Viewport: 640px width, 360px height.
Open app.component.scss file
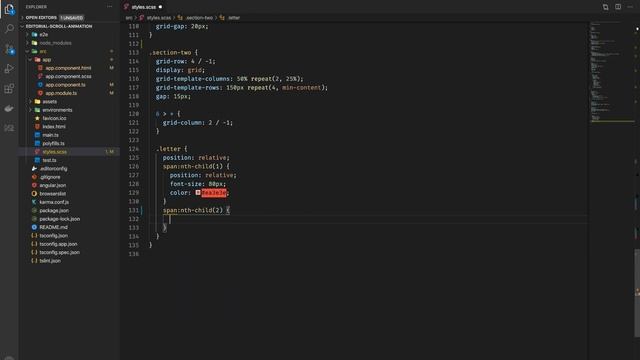click(x=68, y=76)
